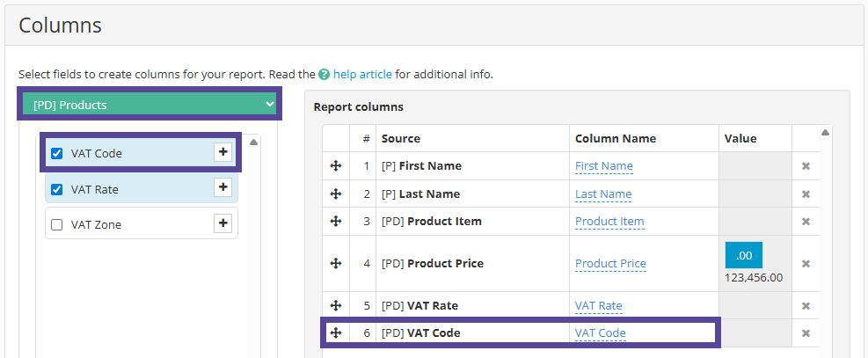Screen dimensions: 868x358
Task: Uncheck the VAT Rate checkbox
Action: (x=57, y=189)
